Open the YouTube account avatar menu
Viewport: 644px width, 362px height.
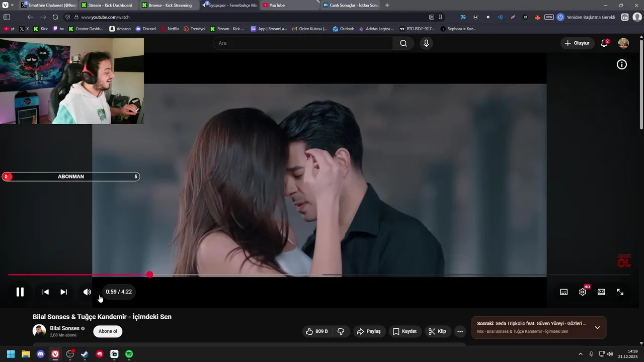click(623, 43)
